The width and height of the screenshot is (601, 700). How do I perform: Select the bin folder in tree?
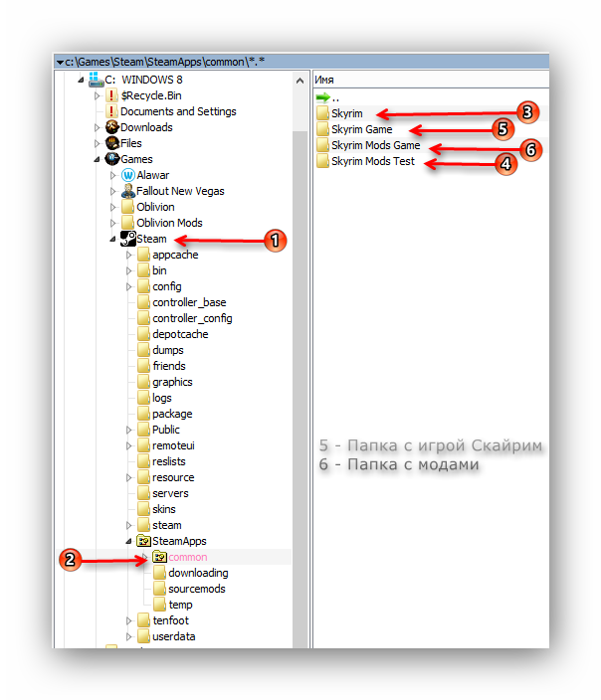coord(159,270)
